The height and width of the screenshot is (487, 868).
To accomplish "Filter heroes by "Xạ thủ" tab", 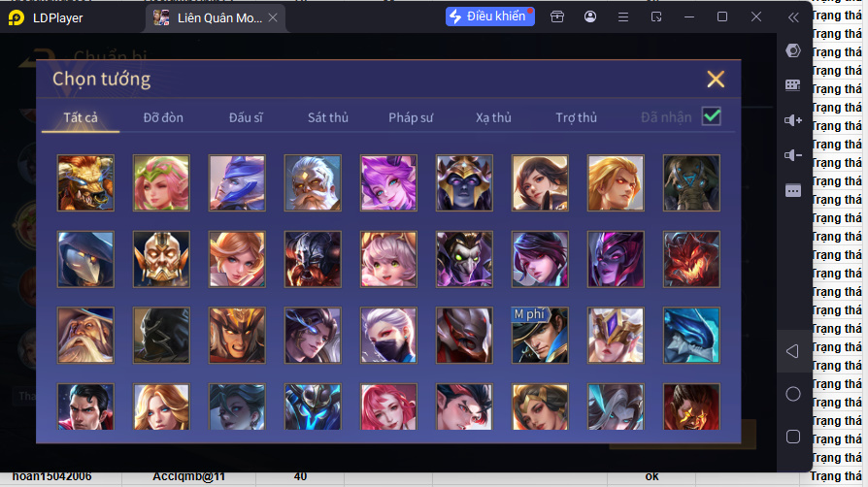I will point(493,117).
